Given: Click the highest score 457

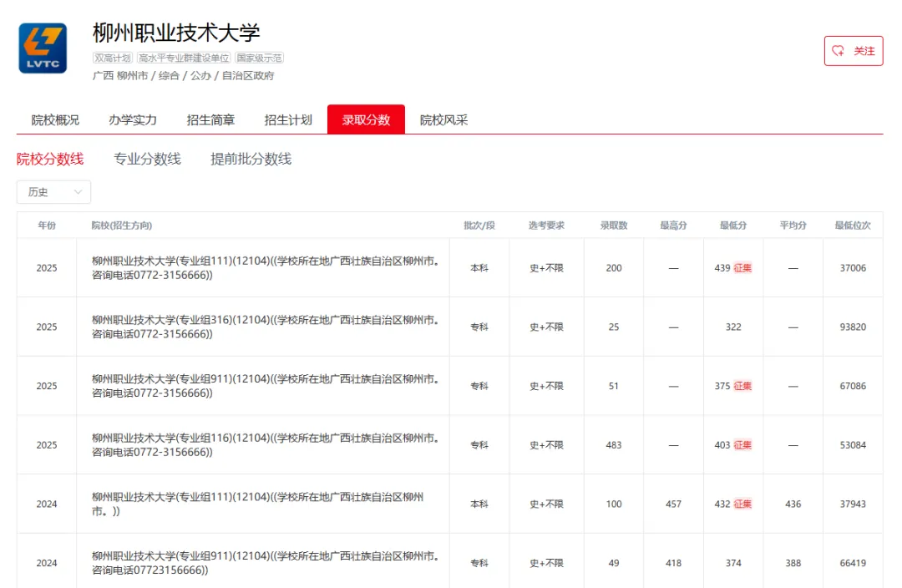Looking at the screenshot, I should pos(674,504).
